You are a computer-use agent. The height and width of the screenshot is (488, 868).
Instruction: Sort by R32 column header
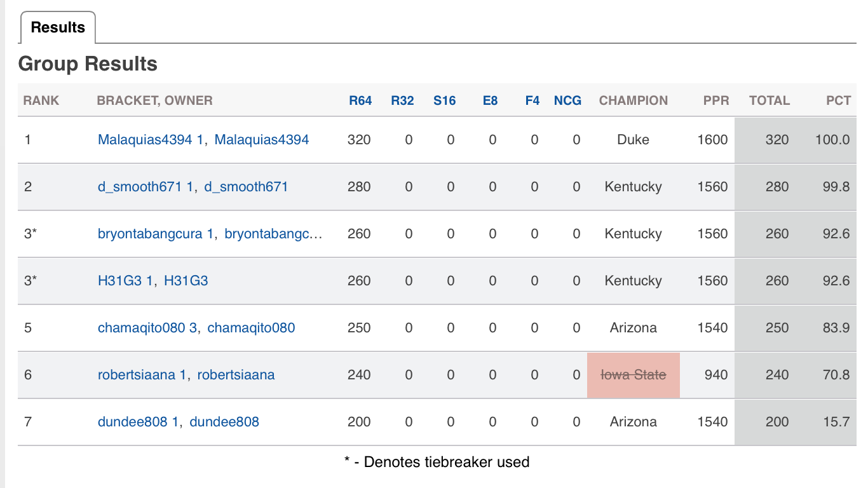402,100
